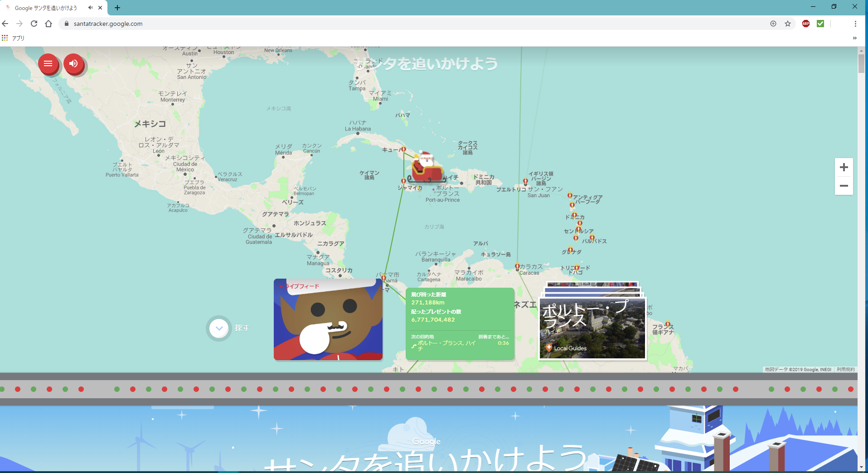This screenshot has width=868, height=473.
Task: Click the Local Guides badge icon
Action: coord(549,348)
